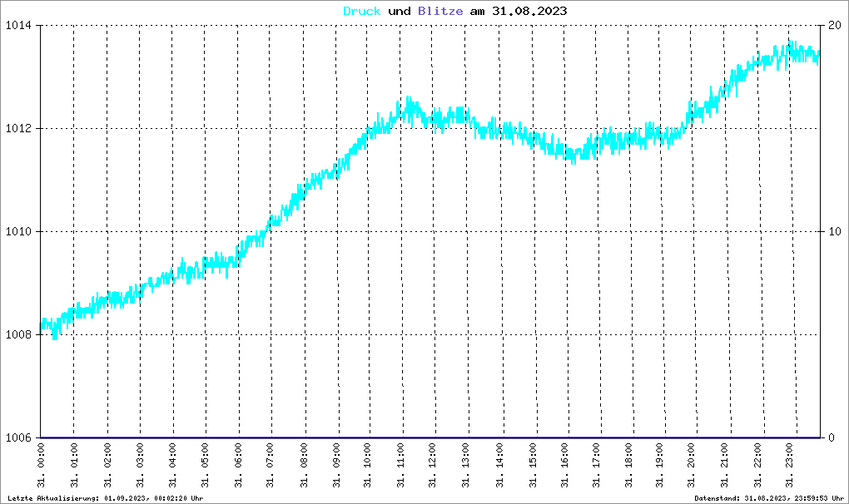Click the 'Datenstand' timestamp footer text

coord(769,498)
